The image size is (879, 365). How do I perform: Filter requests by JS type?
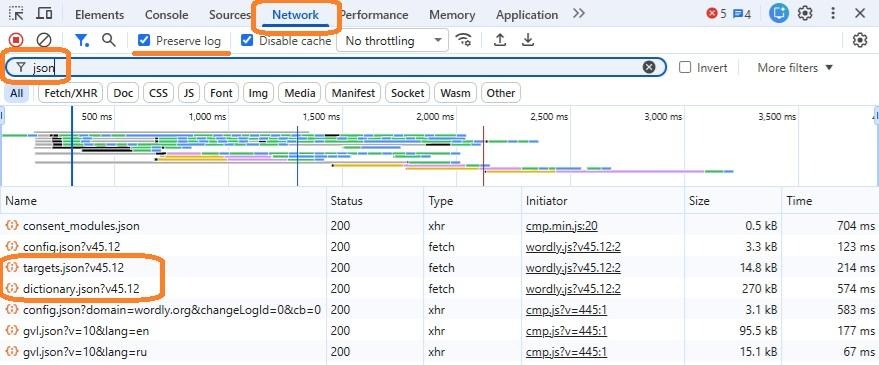(189, 93)
